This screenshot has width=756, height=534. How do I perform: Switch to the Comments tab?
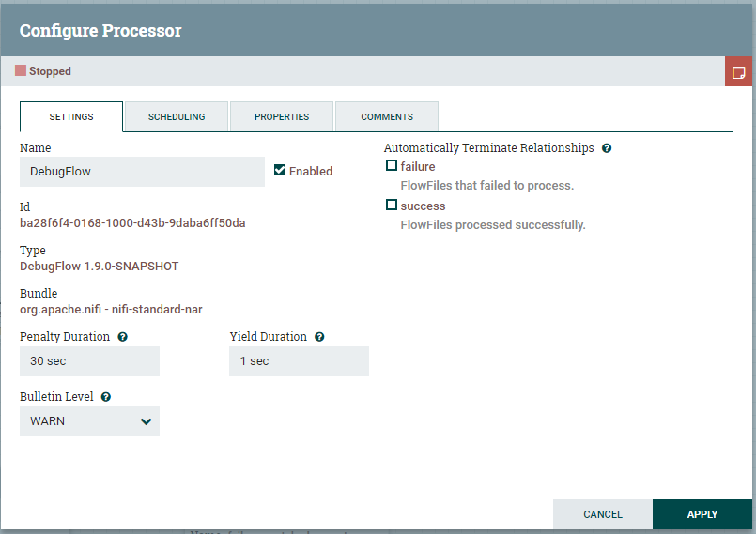387,116
